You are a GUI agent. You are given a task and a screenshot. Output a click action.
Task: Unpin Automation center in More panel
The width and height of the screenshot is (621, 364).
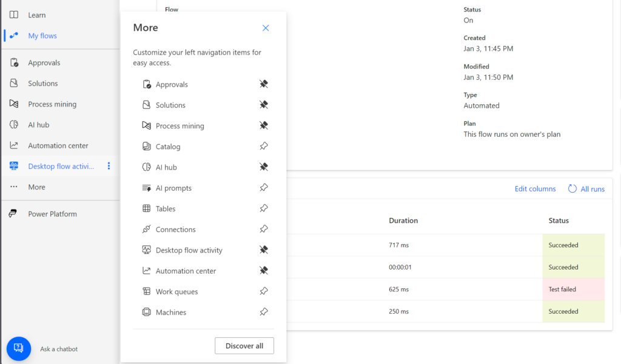(264, 270)
